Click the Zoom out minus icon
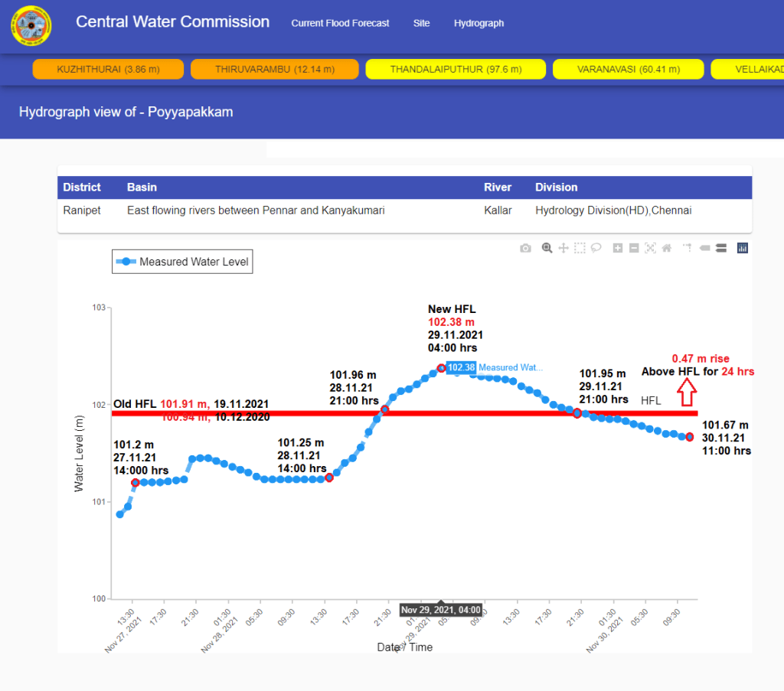This screenshot has height=691, width=784. pos(634,248)
